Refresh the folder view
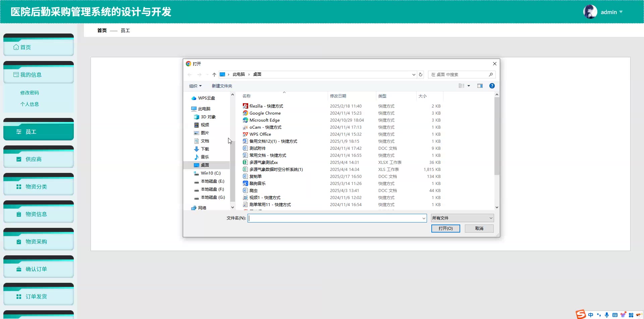This screenshot has width=644, height=319. coord(421,75)
